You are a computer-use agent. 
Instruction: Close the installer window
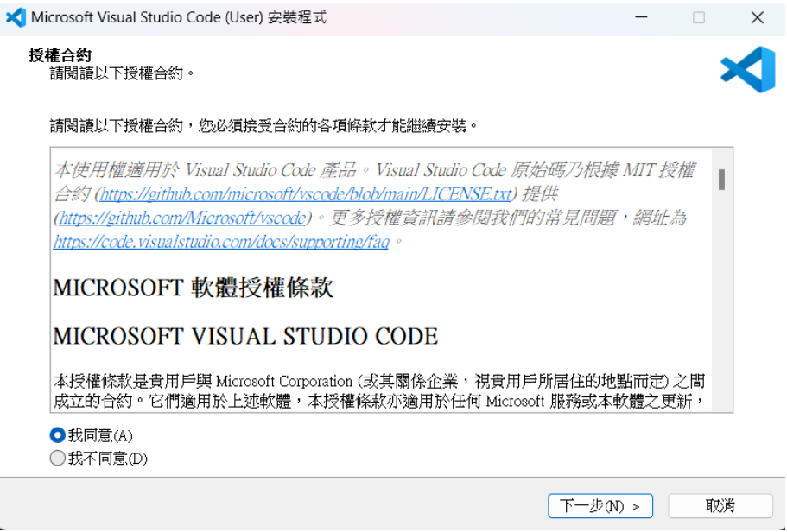click(x=757, y=17)
